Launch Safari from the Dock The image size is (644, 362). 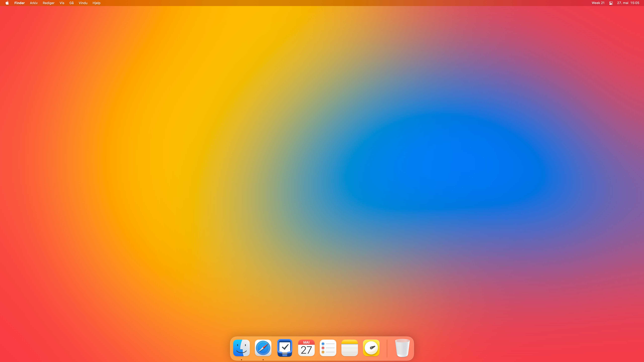(x=263, y=348)
